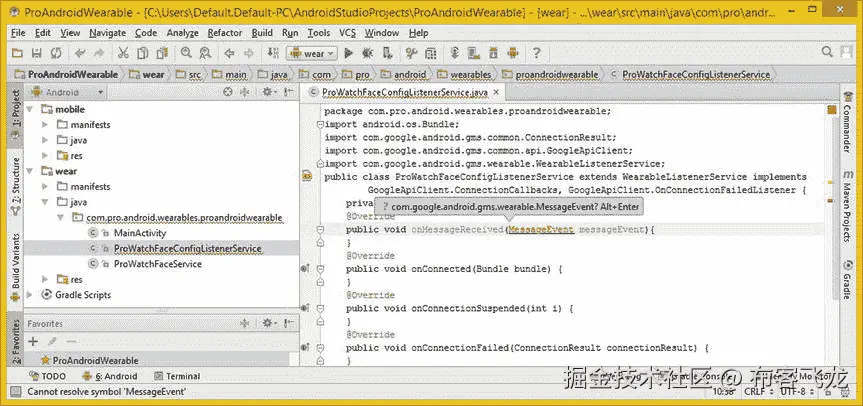This screenshot has width=863, height=406.
Task: Collapse the com.pro.android.wearables.proandroidwearable package
Action: pyautogui.click(x=61, y=218)
